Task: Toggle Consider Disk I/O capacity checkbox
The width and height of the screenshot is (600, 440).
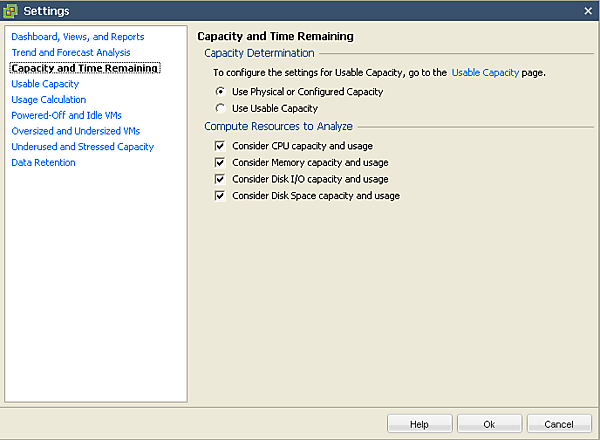Action: pos(220,180)
